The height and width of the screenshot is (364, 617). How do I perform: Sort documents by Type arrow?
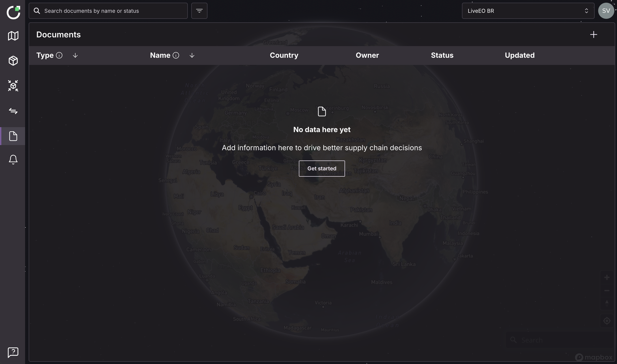coord(75,56)
